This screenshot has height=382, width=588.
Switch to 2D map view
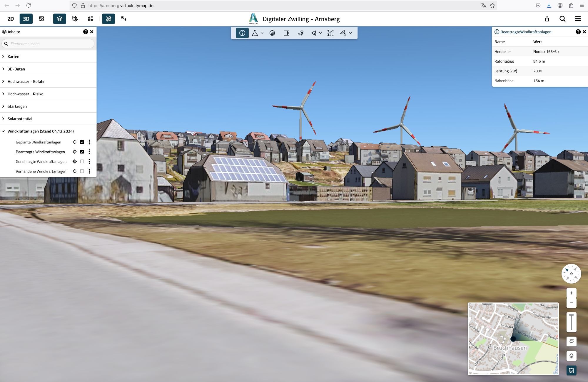click(11, 19)
